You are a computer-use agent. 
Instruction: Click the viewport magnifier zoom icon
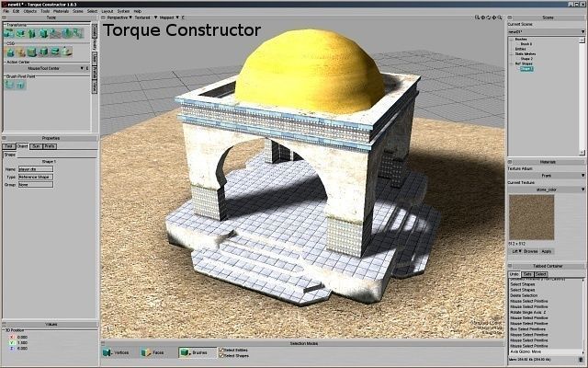[500, 17]
